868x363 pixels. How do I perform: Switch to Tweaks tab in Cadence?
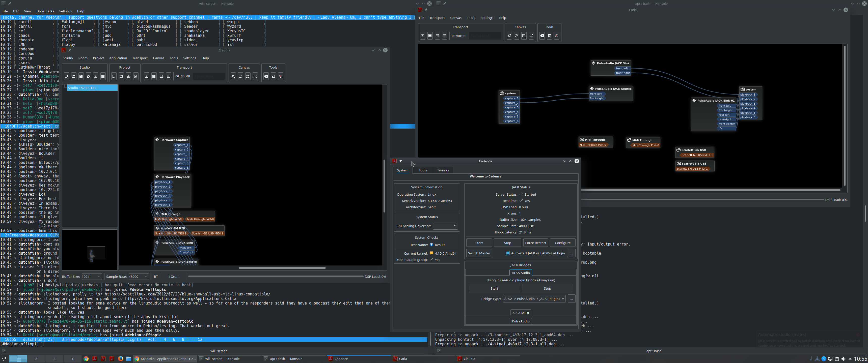pos(443,170)
